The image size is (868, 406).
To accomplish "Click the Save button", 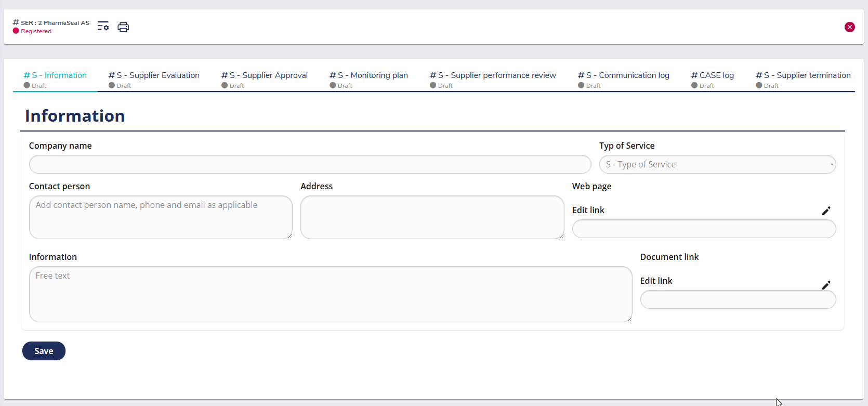I will click(x=44, y=351).
